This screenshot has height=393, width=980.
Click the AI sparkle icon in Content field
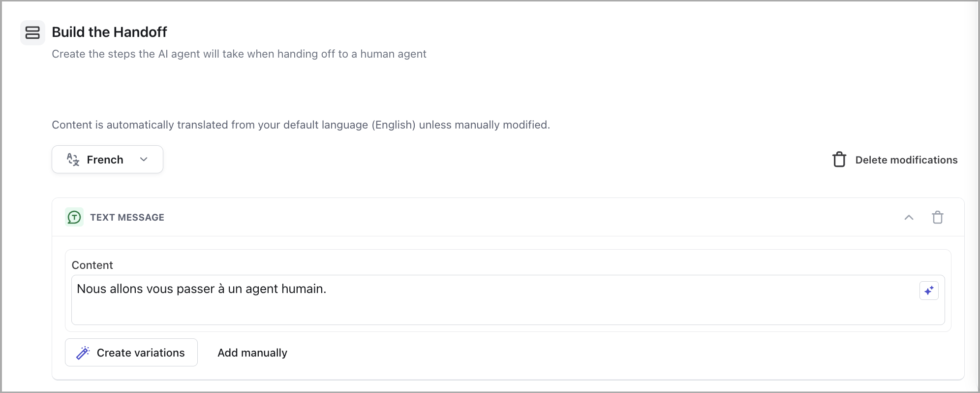(929, 291)
